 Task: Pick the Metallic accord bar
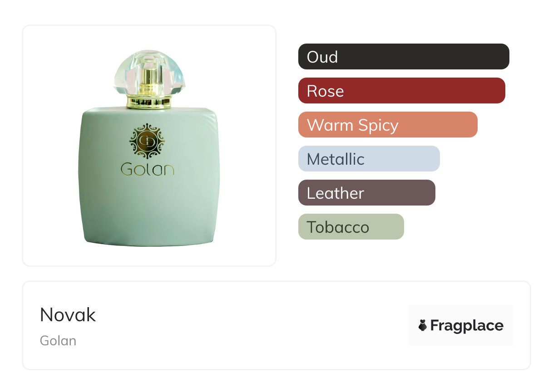(369, 159)
